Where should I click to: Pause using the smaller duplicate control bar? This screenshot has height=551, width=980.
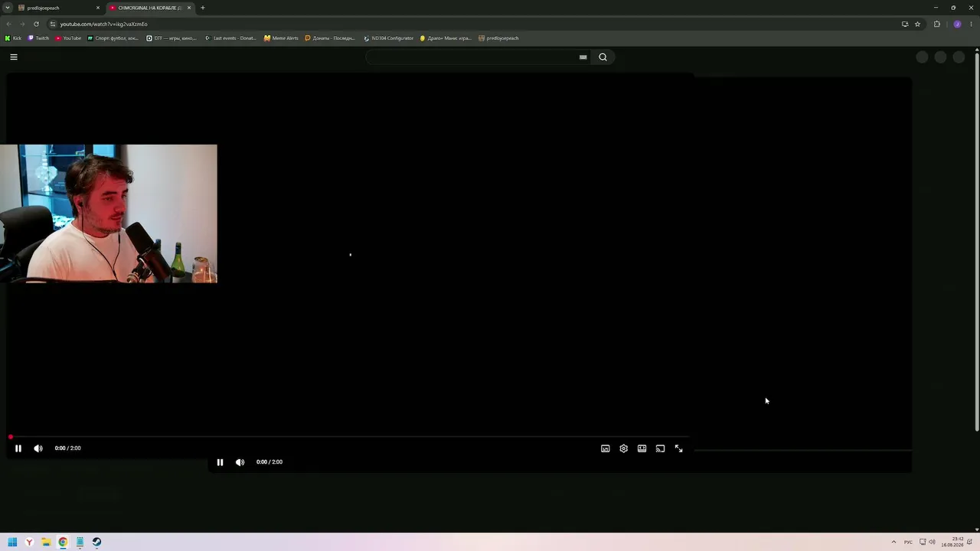(220, 462)
